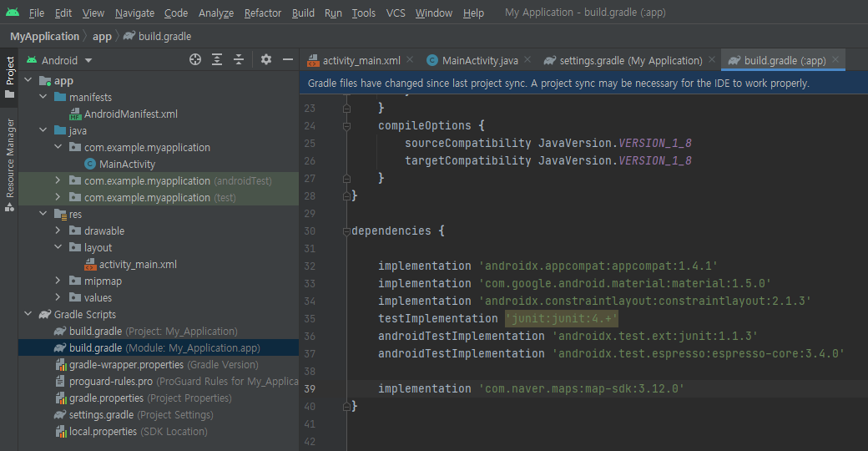The image size is (868, 451).
Task: Collapse the app module node
Action: tap(28, 80)
